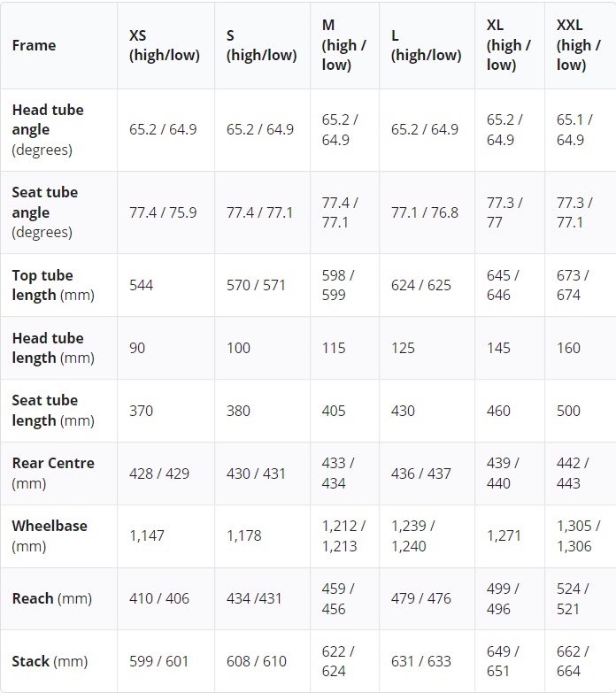Select the XXL seat tube length value 500
This screenshot has width=616, height=693.
pyautogui.click(x=568, y=411)
